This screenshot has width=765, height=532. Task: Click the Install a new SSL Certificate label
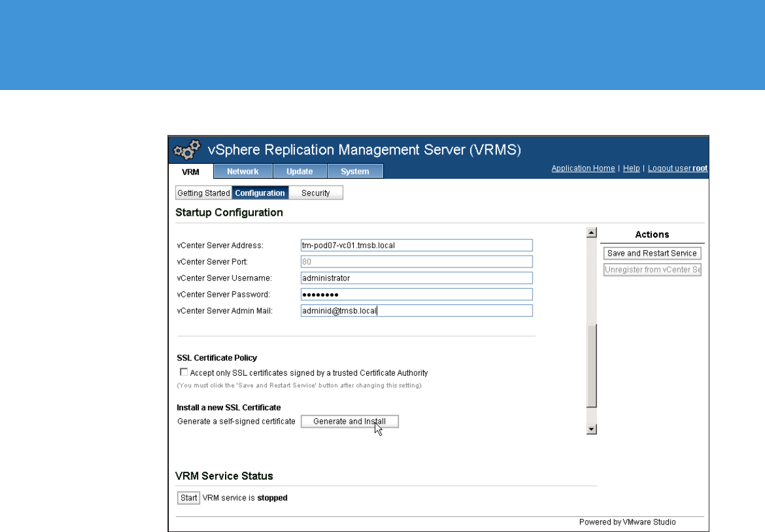point(229,408)
